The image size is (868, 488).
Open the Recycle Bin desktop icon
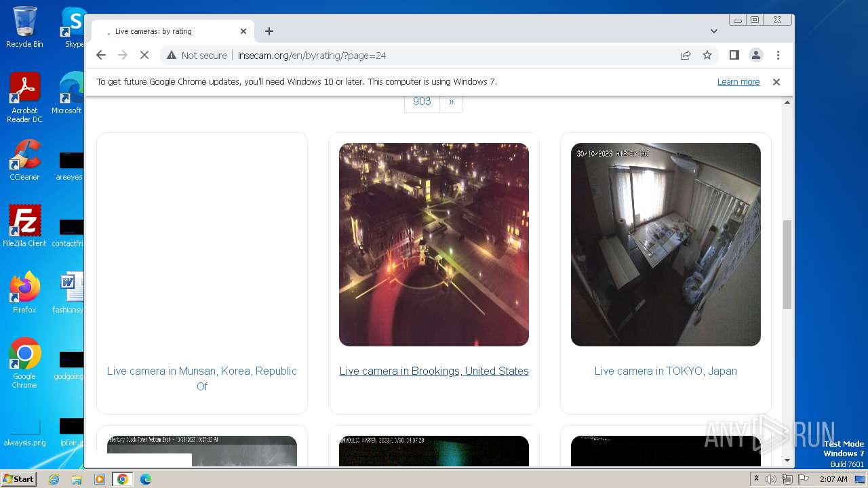[24, 27]
